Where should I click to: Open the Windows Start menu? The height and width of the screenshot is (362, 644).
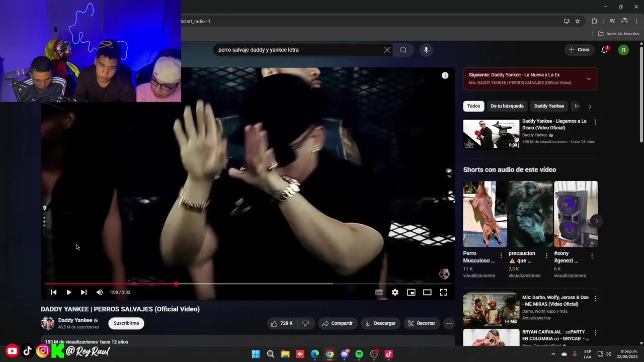click(x=256, y=354)
